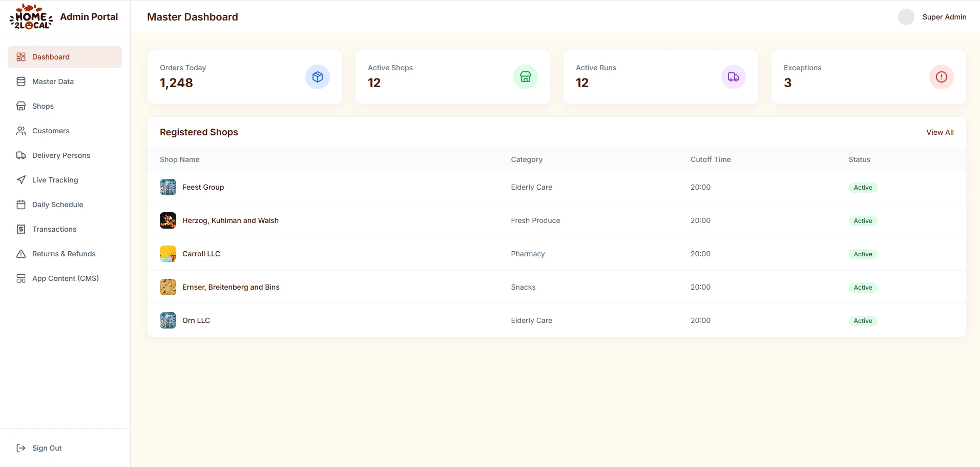Click the Delivery Persons truck icon
Screen dimensions: 980x467
(21, 155)
